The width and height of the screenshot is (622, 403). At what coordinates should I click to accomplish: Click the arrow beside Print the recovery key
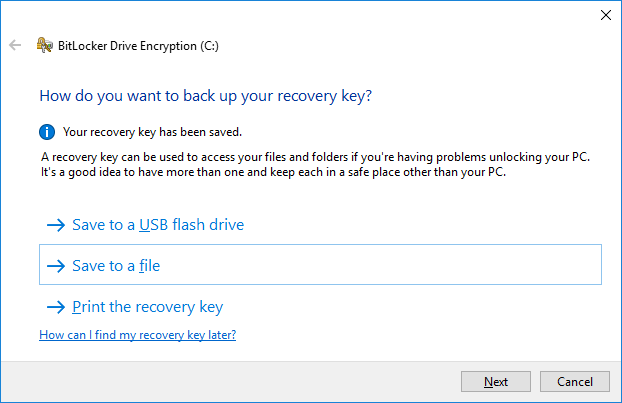pos(56,307)
